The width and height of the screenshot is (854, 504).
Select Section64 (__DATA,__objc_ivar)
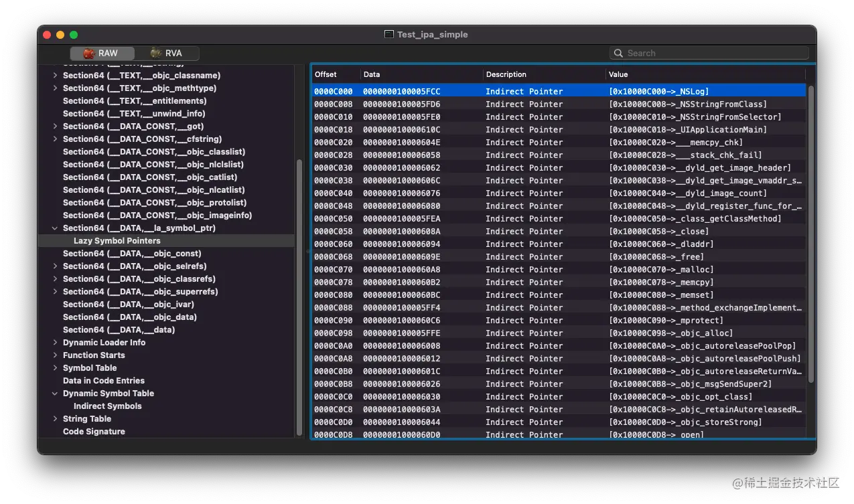pos(129,305)
